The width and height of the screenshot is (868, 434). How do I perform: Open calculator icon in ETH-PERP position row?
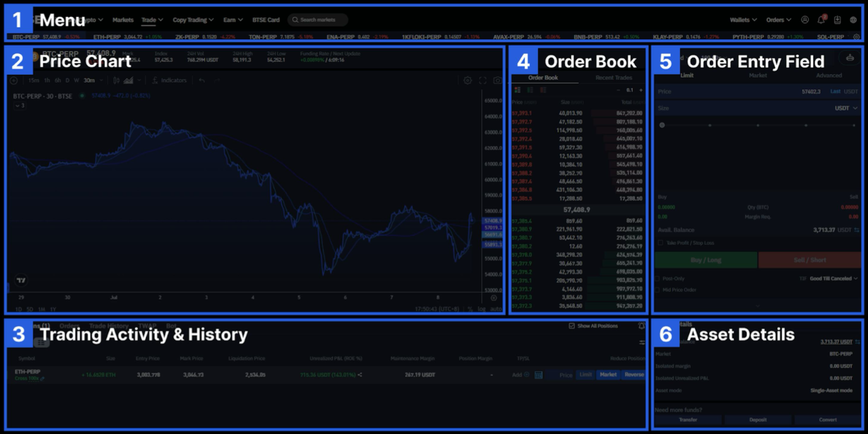[539, 375]
